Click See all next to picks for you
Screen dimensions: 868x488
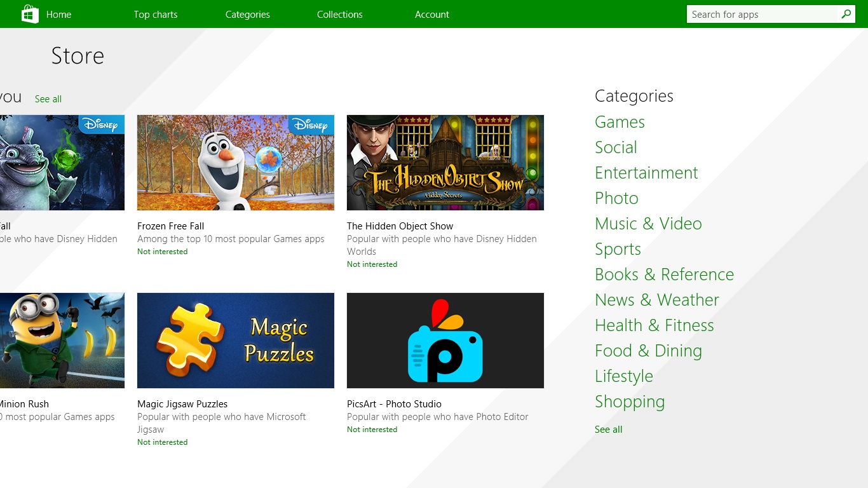coord(48,99)
